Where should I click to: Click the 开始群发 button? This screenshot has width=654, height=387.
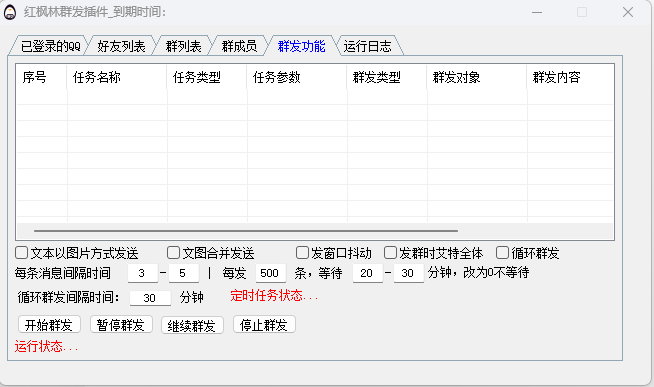[49, 325]
